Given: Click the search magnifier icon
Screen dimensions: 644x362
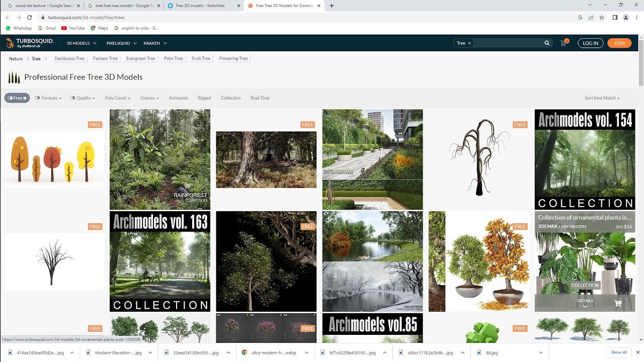Looking at the screenshot, I should [x=547, y=43].
